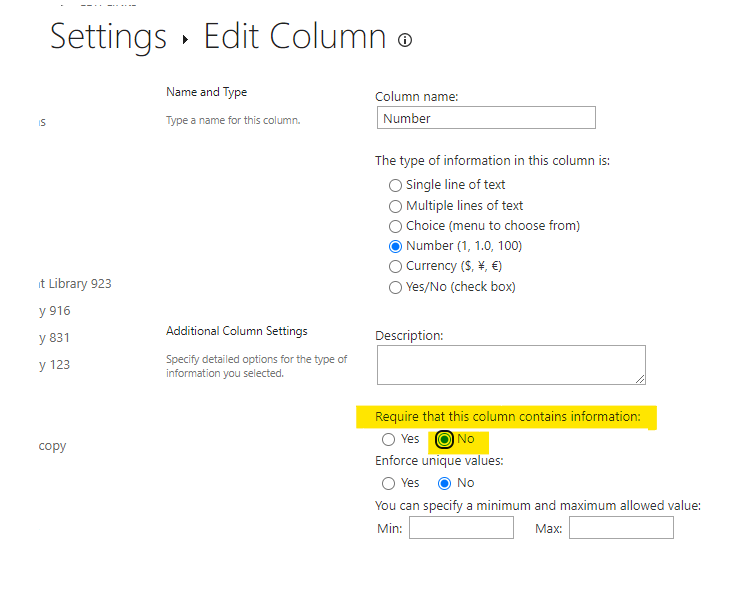Set Enforce unique values to No
Screen dimensions: 744x590
tap(444, 484)
